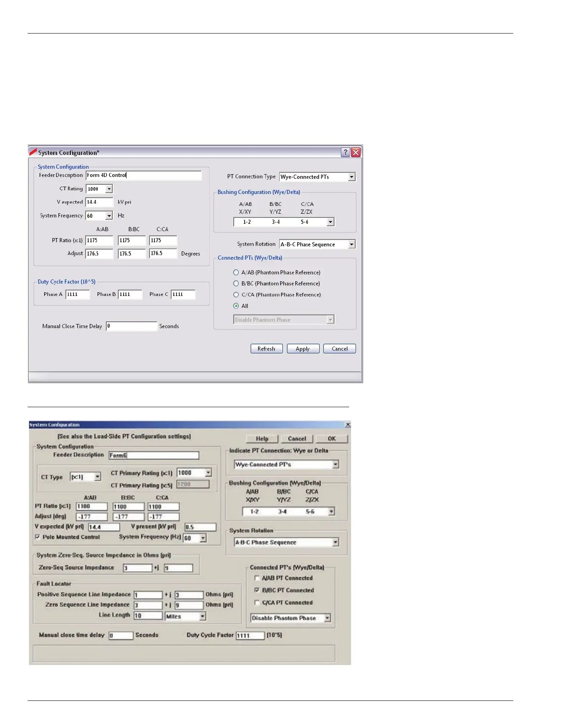Viewport: 563px width, 728px height.
Task: Click Phase A duty cycle factor field
Action: [78, 295]
